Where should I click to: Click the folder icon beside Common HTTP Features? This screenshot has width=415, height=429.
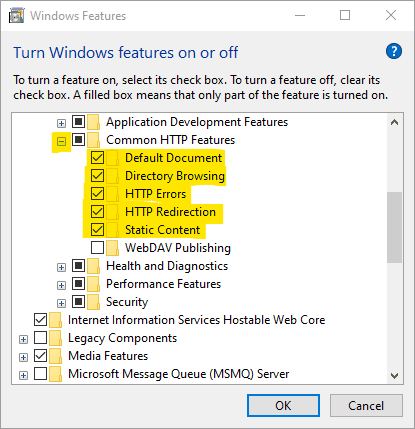[94, 140]
